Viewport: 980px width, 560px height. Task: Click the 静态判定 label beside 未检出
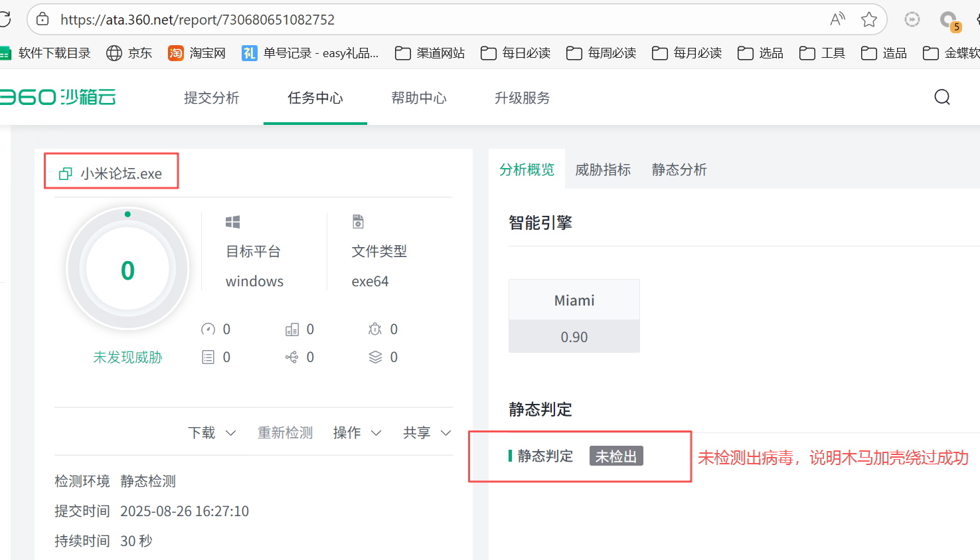pyautogui.click(x=546, y=456)
